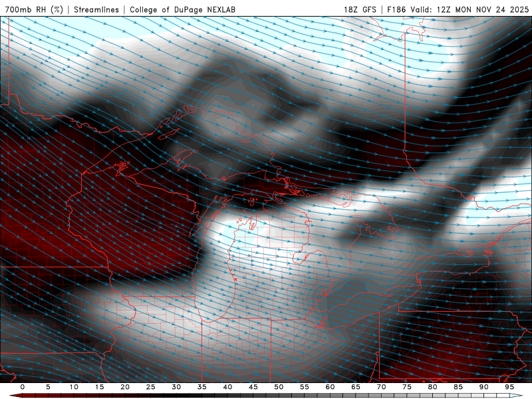
Task: Click the colorbar label '70'
Action: click(x=381, y=387)
